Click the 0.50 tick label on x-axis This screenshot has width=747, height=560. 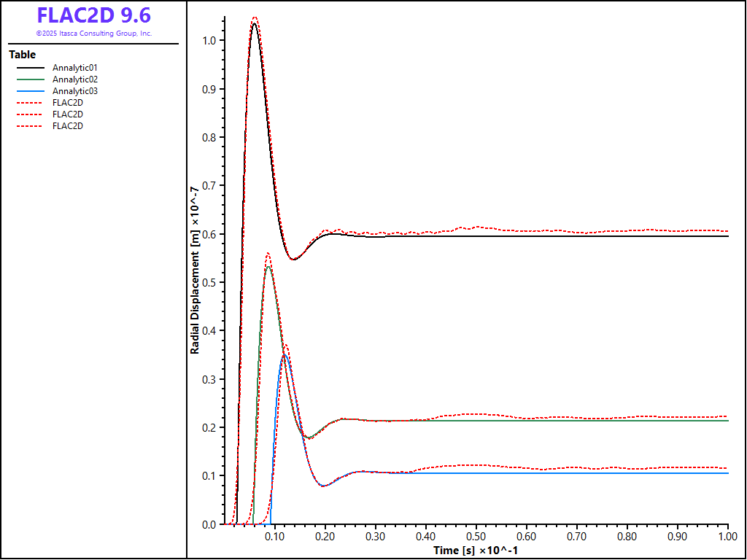click(476, 535)
